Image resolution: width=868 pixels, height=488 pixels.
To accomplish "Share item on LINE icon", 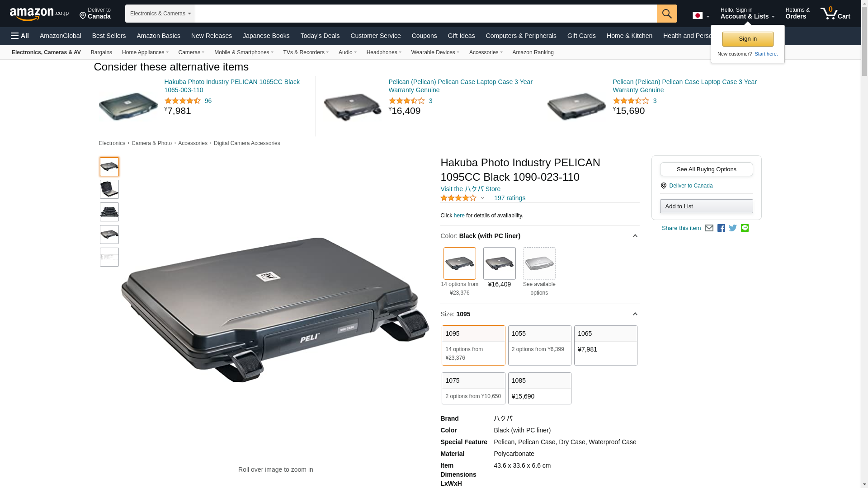I will [745, 228].
